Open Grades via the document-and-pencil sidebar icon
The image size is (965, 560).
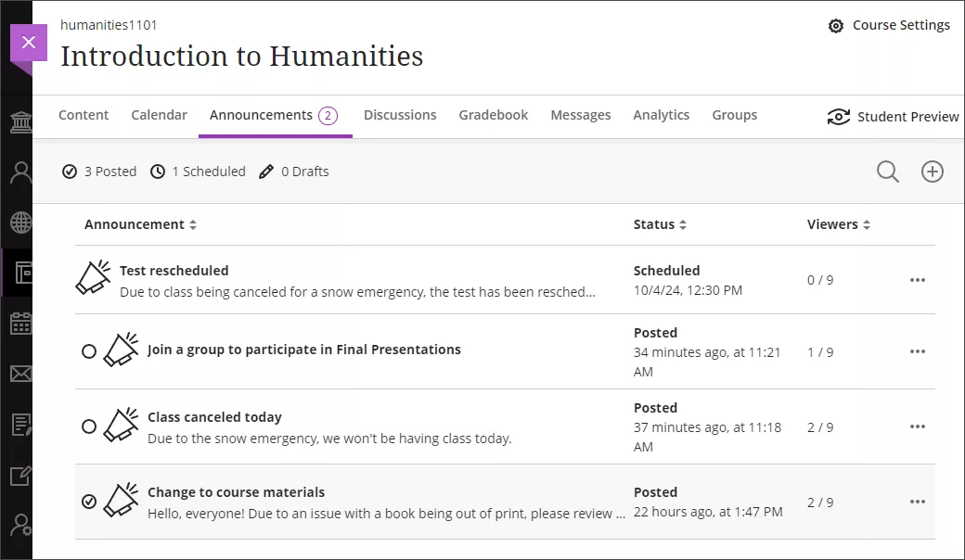(22, 425)
